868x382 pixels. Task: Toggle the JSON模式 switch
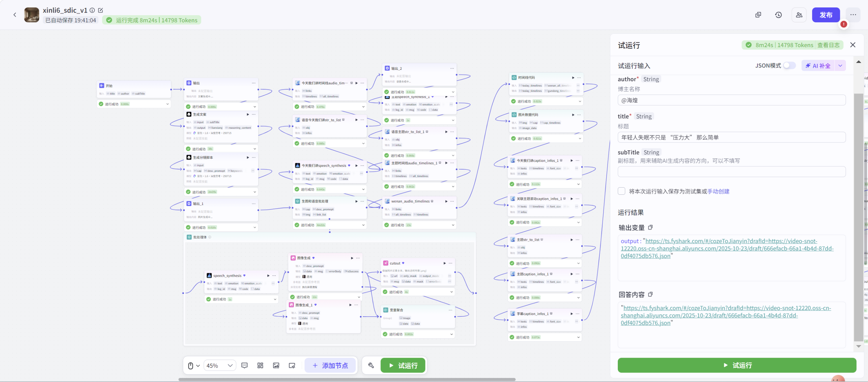789,65
